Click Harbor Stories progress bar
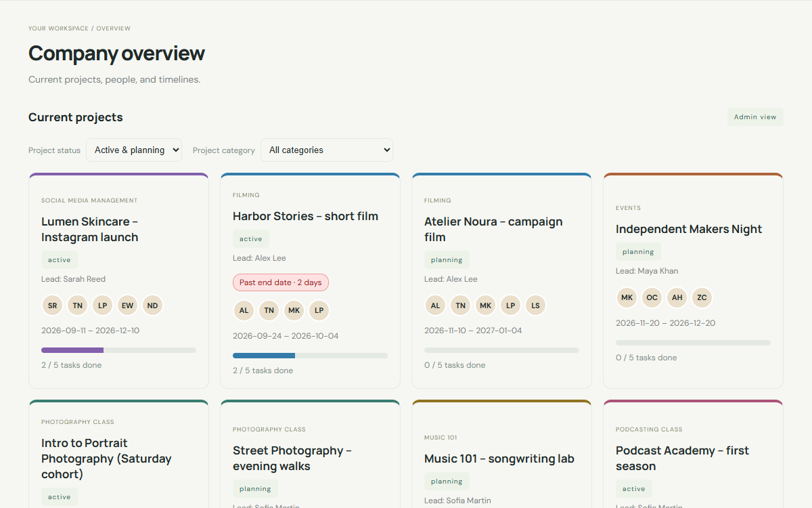This screenshot has height=508, width=812. pyautogui.click(x=310, y=356)
